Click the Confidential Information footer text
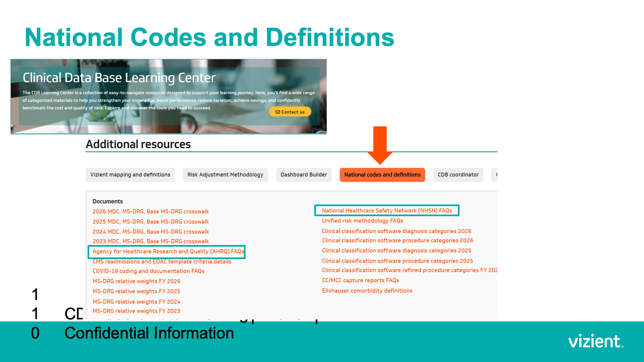 pyautogui.click(x=149, y=333)
